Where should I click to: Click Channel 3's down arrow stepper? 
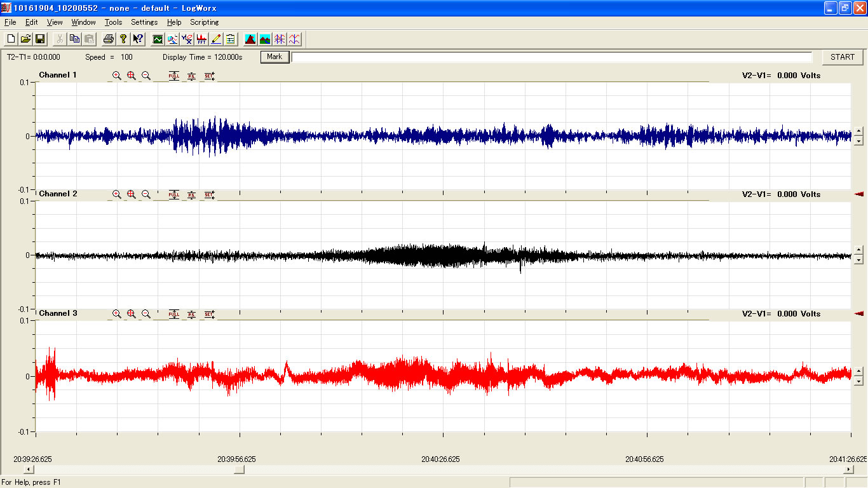[858, 381]
